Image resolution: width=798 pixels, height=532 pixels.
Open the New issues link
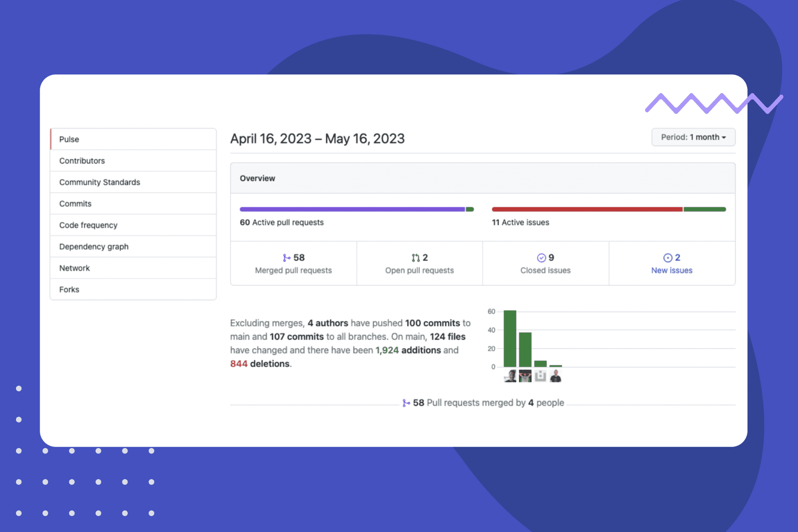click(672, 270)
